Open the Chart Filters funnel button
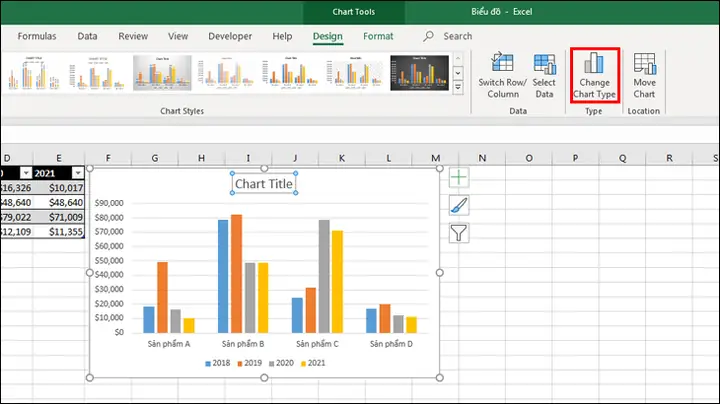This screenshot has height=404, width=720. [x=459, y=233]
